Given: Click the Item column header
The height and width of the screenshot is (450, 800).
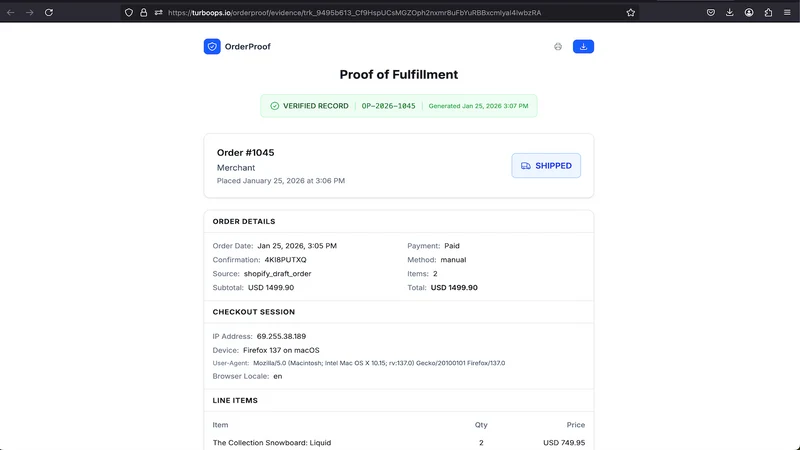Looking at the screenshot, I should [220, 424].
